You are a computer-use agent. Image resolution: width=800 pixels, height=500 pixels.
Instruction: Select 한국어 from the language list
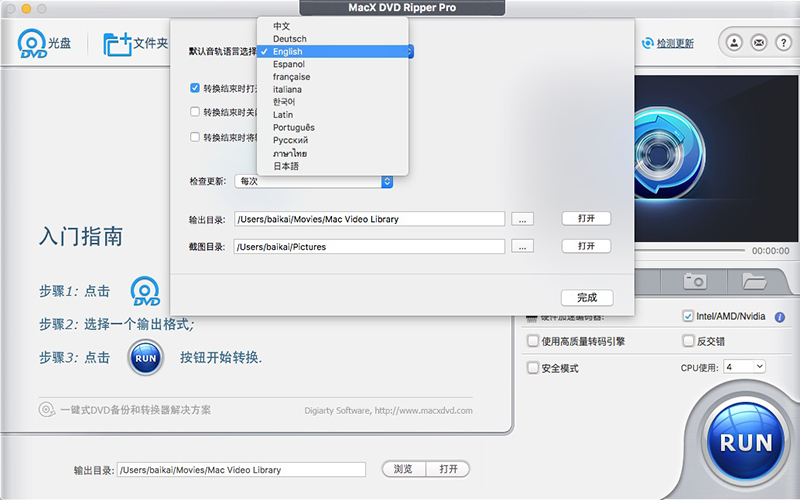tap(333, 102)
